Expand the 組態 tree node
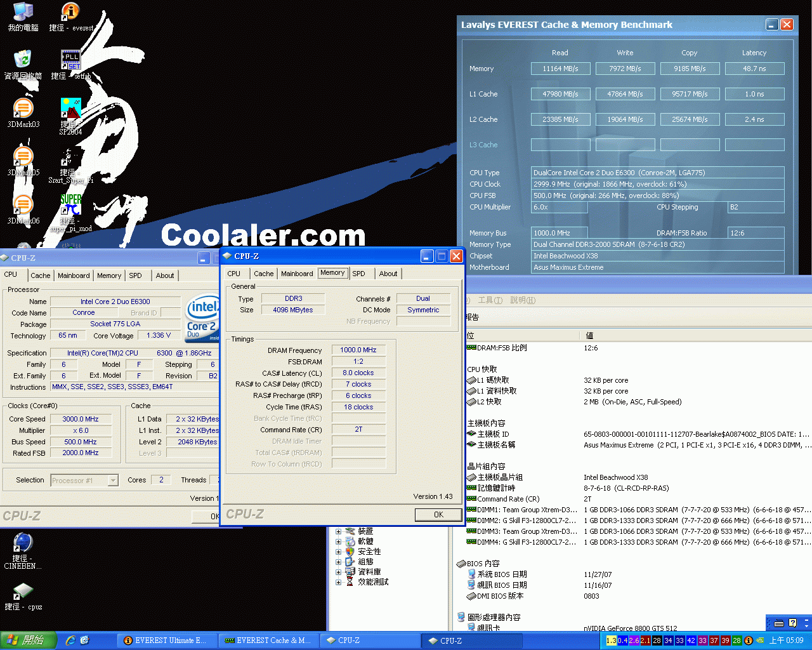Viewport: 812px width, 650px height. click(338, 562)
